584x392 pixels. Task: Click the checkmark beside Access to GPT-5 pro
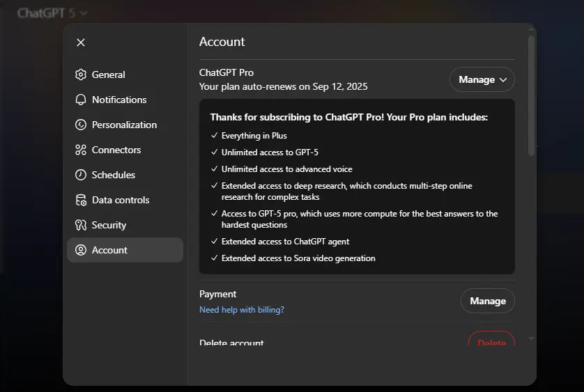coord(214,213)
